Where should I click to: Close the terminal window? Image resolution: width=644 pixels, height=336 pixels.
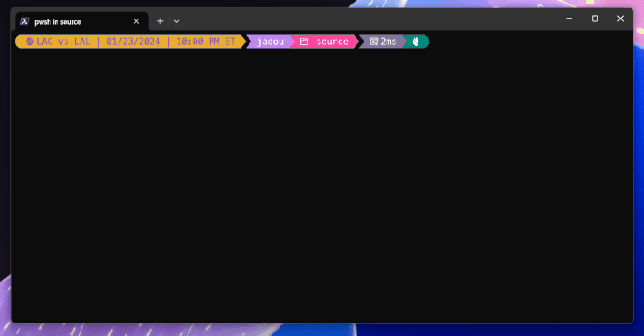[620, 19]
